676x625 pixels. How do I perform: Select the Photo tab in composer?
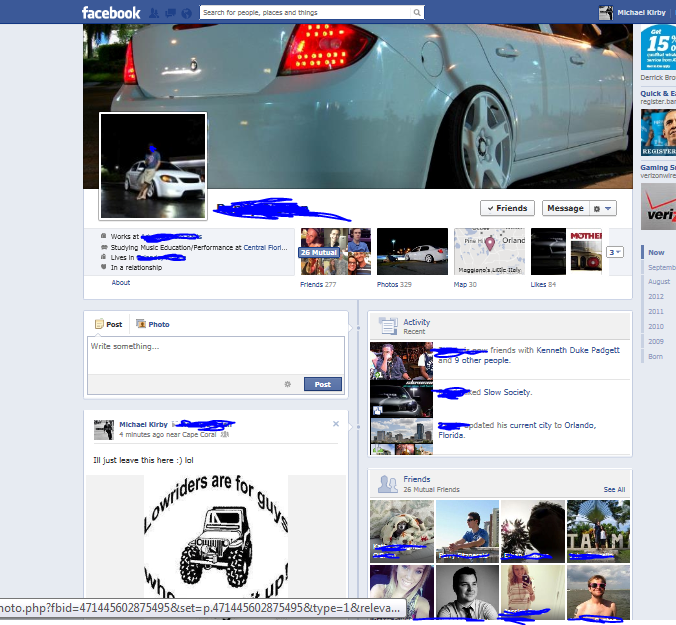tap(153, 324)
